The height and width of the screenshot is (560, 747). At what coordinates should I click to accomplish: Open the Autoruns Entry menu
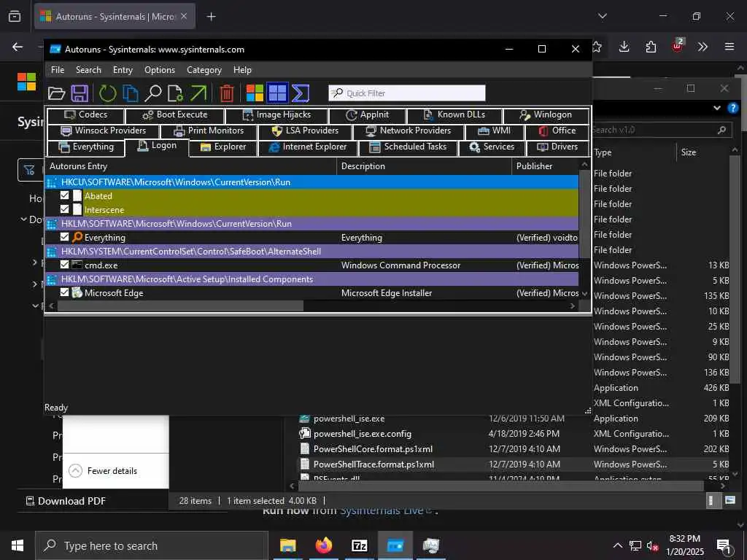click(x=123, y=69)
